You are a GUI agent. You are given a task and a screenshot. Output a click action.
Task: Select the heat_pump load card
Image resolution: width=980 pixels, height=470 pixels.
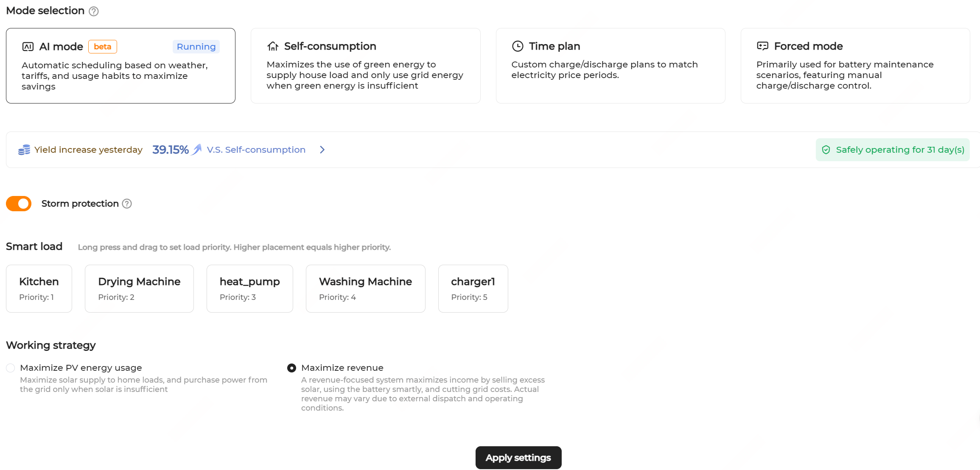(x=249, y=288)
